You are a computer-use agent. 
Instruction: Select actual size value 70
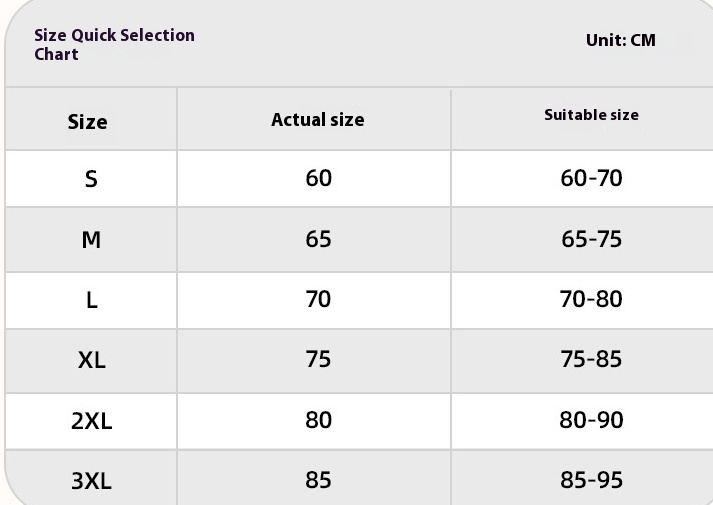click(318, 299)
